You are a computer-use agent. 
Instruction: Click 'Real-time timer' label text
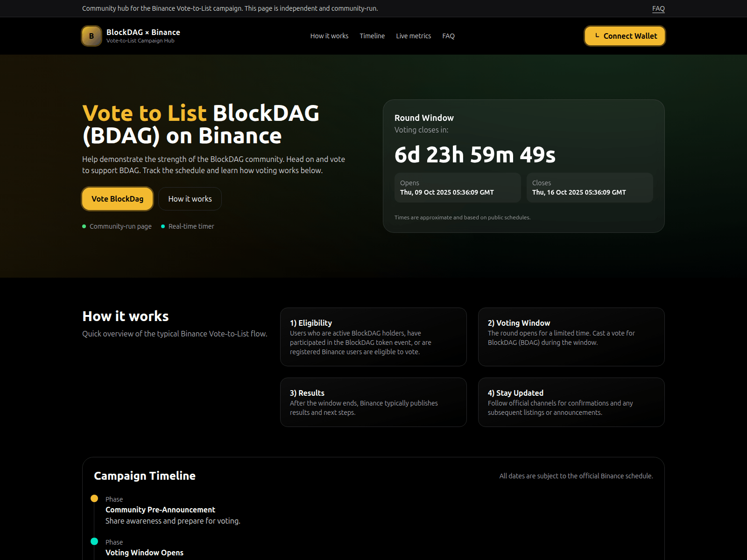(x=191, y=226)
